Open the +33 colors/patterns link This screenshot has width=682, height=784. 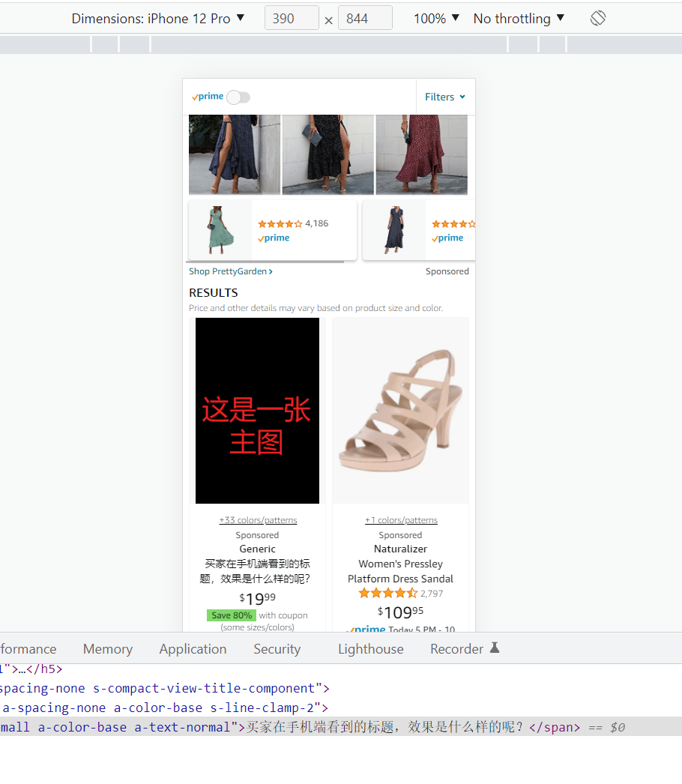coord(258,520)
